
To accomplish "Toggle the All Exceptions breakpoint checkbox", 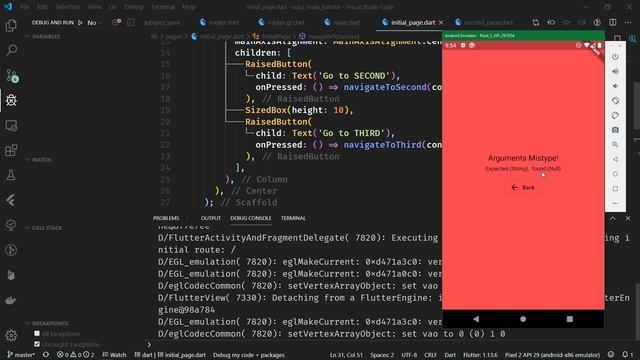I will pos(37,333).
